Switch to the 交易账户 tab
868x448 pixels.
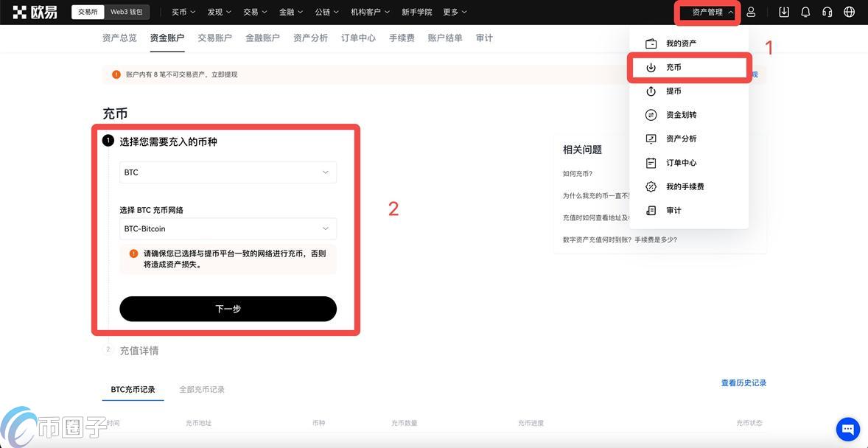[x=214, y=38]
